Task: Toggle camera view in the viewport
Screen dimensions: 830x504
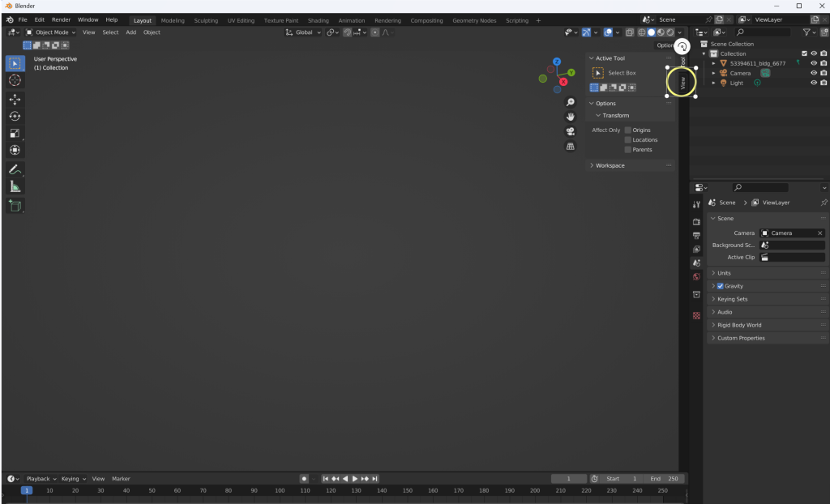Action: pos(571,132)
